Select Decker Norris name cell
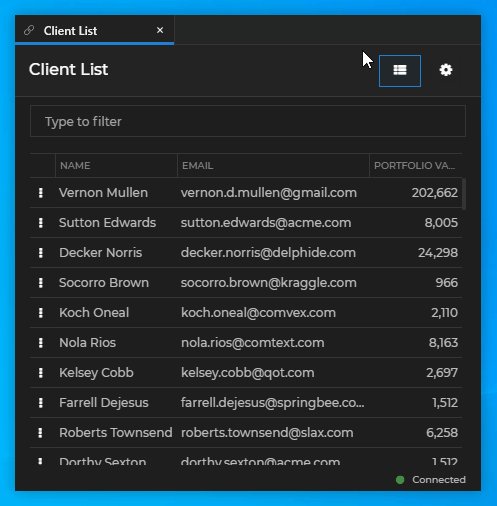 pyautogui.click(x=100, y=253)
